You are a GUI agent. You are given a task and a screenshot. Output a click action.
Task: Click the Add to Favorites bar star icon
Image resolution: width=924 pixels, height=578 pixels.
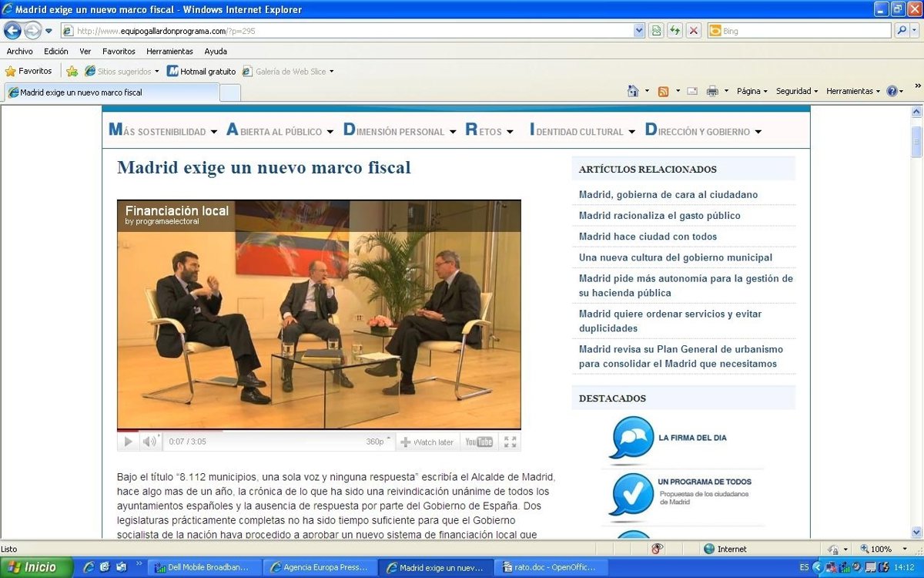72,71
